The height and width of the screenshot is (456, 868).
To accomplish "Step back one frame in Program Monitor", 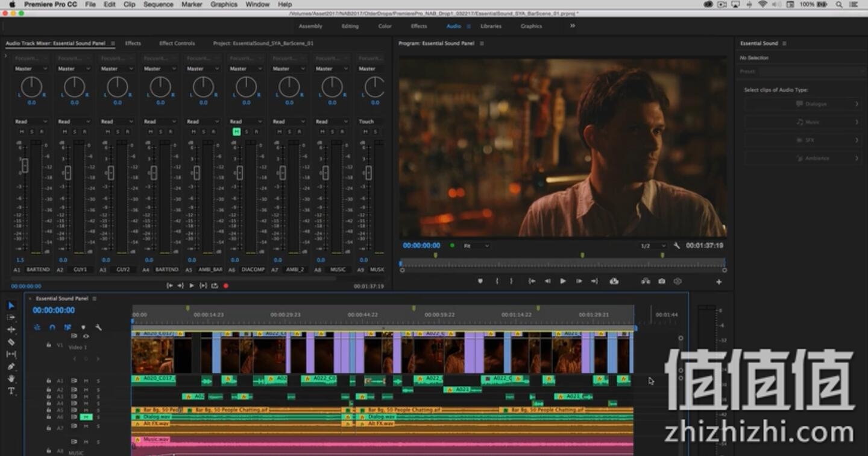I will pyautogui.click(x=547, y=281).
